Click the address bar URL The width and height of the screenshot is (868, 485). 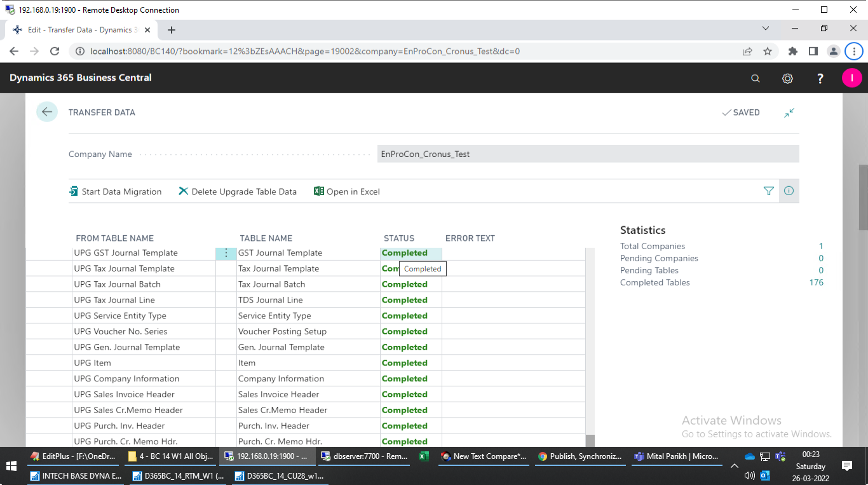pyautogui.click(x=305, y=51)
